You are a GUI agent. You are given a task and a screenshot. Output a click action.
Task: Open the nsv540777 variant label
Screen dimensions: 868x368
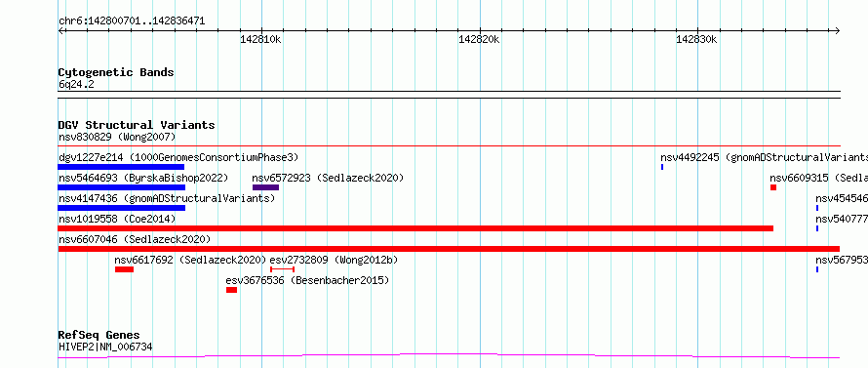[842, 219]
